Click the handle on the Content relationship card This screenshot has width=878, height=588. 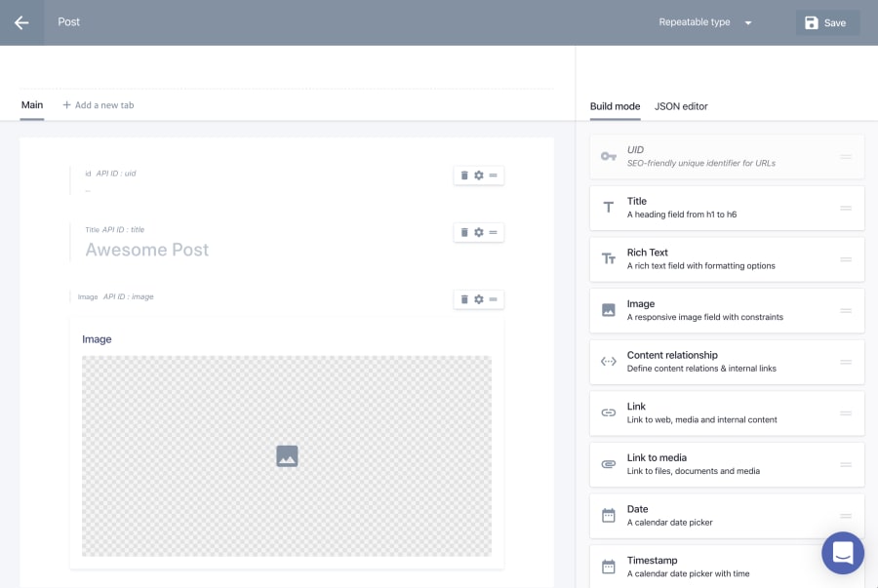click(x=846, y=362)
